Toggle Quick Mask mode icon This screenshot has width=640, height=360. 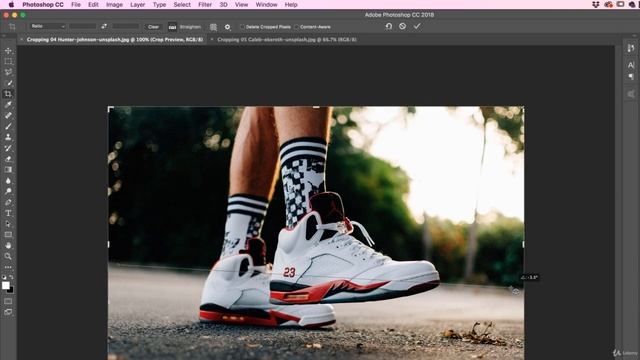click(x=8, y=301)
